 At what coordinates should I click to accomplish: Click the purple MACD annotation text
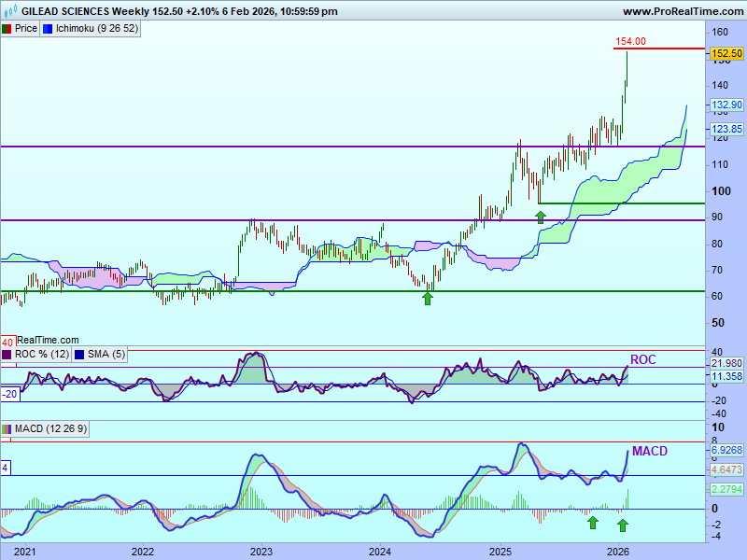(x=649, y=451)
